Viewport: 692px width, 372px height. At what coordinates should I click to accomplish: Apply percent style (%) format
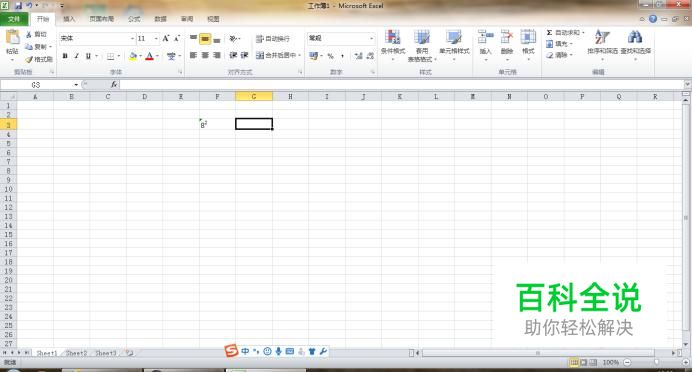tap(330, 56)
